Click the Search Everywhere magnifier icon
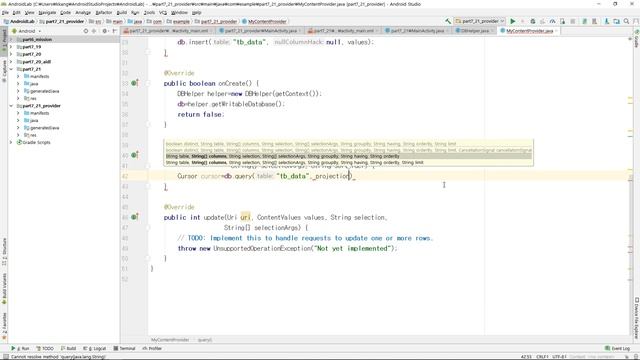Viewport: 640px width, 360px height. tap(626, 21)
